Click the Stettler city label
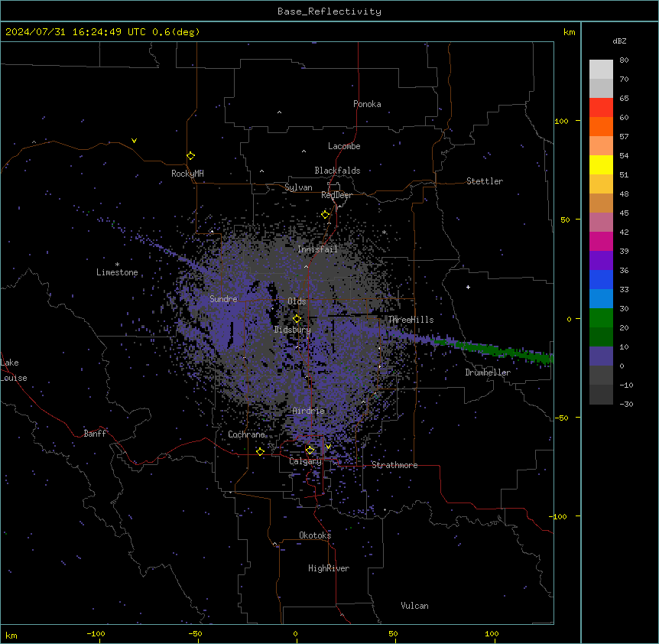This screenshot has height=644, width=659. [x=485, y=181]
